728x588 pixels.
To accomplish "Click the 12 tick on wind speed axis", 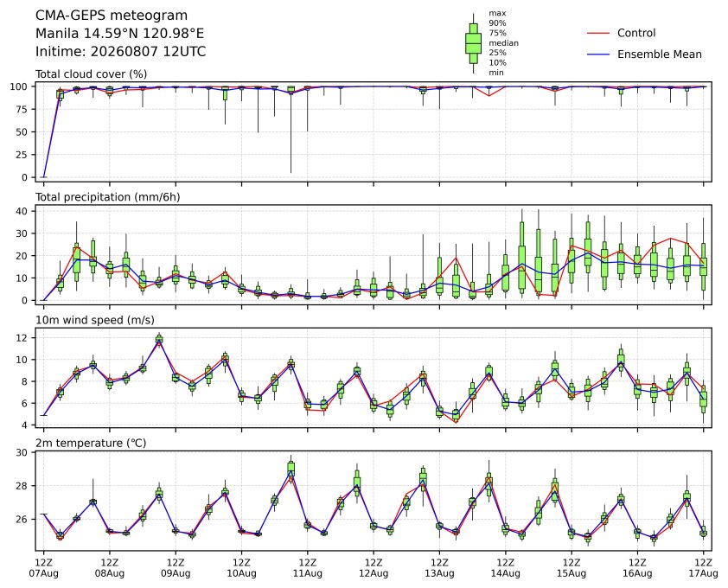I will click(x=22, y=337).
